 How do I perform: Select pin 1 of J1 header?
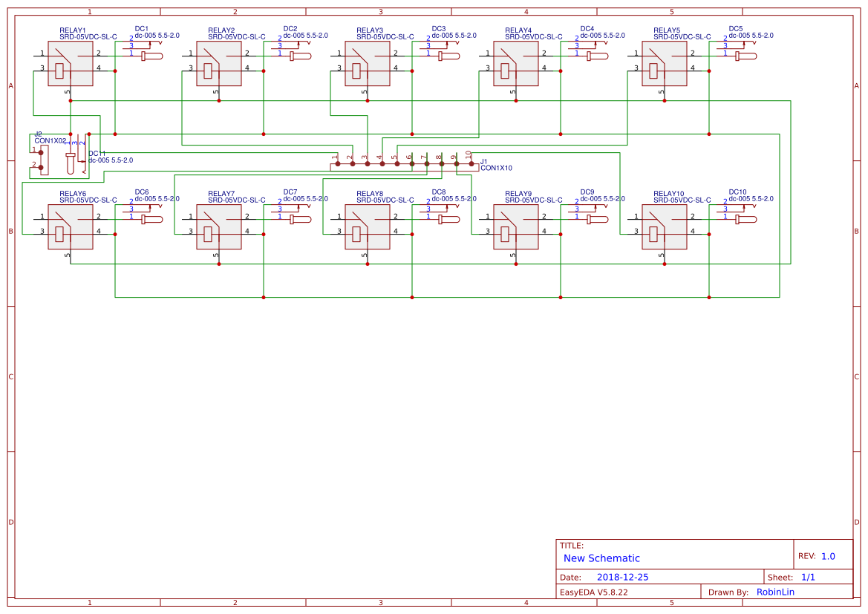pos(337,163)
